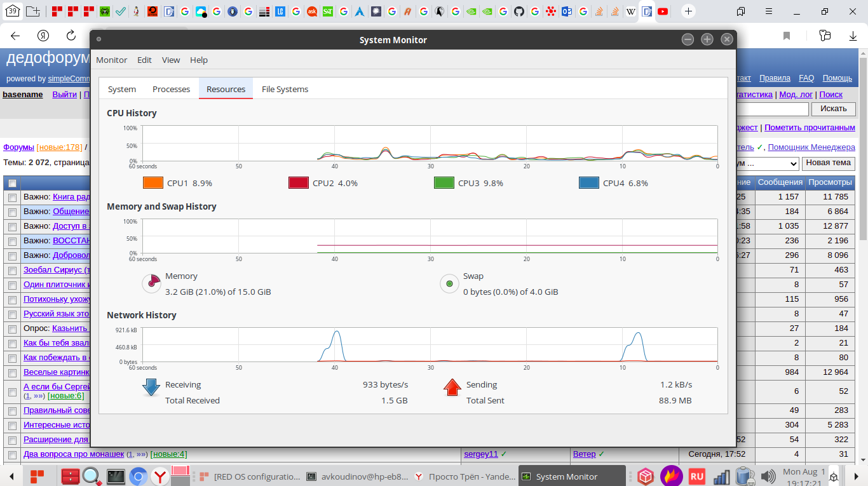Viewport: 868px width, 486px height.
Task: Click the browser page reload icon
Action: point(71,36)
